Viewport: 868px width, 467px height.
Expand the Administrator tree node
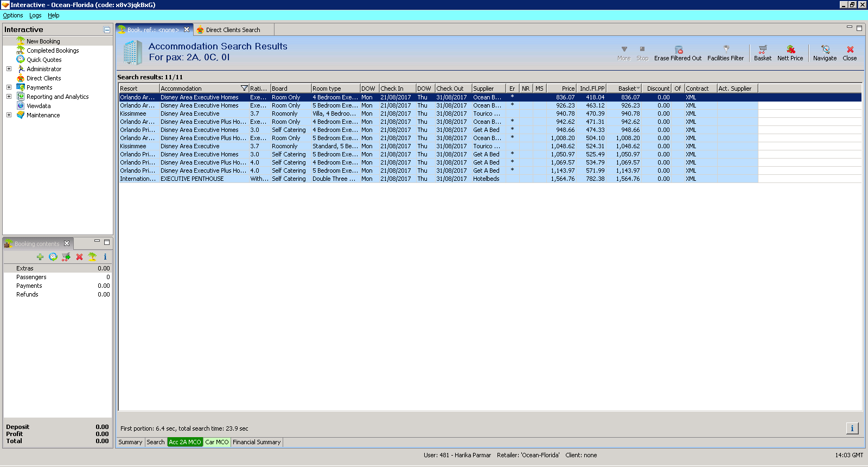tap(9, 69)
